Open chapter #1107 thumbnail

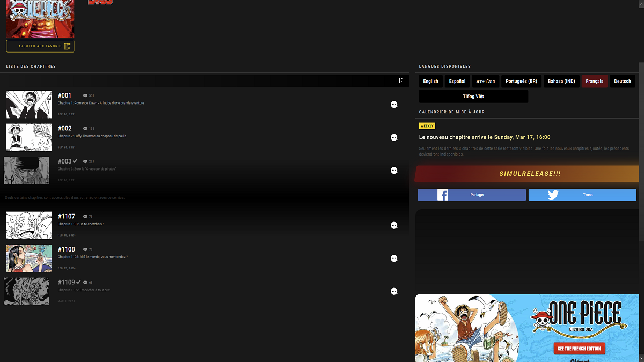coord(29,225)
